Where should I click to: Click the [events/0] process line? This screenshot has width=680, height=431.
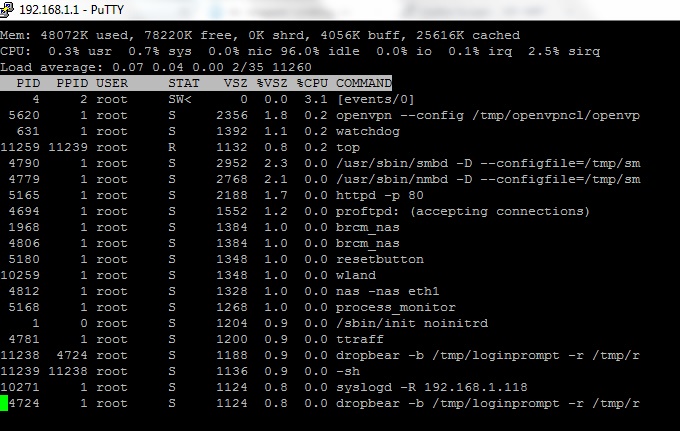tap(207, 99)
